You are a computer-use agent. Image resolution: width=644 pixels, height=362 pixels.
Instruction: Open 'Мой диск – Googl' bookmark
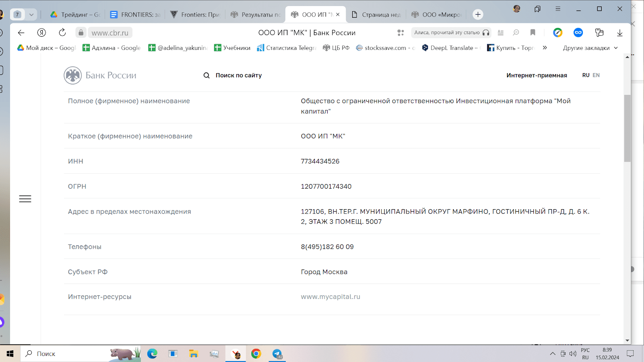click(46, 48)
